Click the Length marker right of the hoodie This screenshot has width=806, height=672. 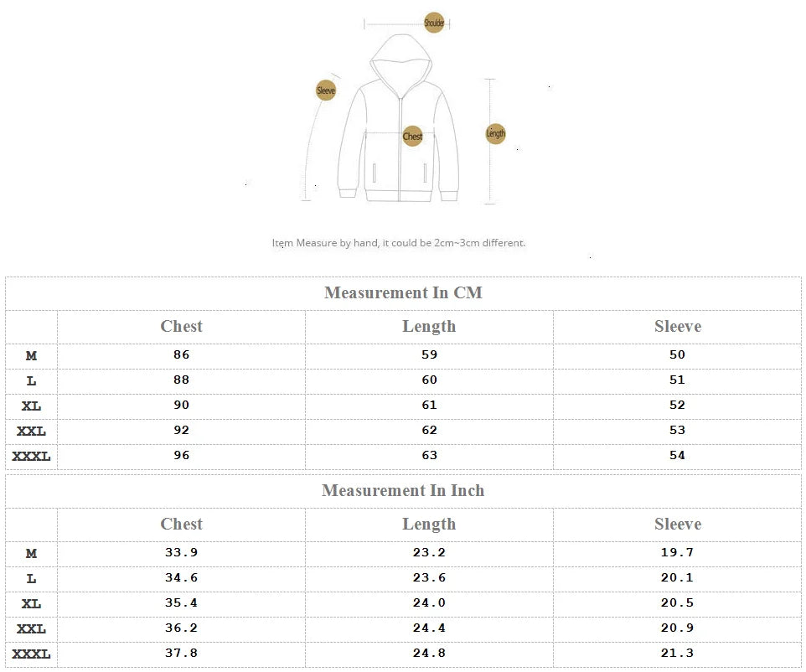[496, 133]
